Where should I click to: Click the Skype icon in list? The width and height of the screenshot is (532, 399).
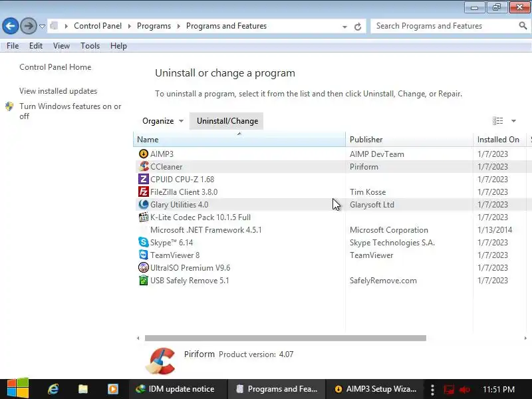pos(144,243)
